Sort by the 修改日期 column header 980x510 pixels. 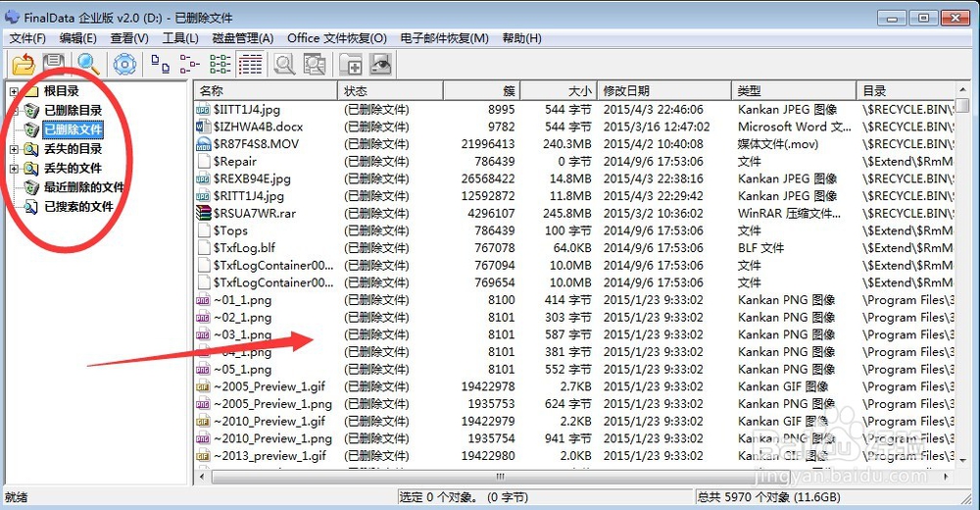click(664, 91)
